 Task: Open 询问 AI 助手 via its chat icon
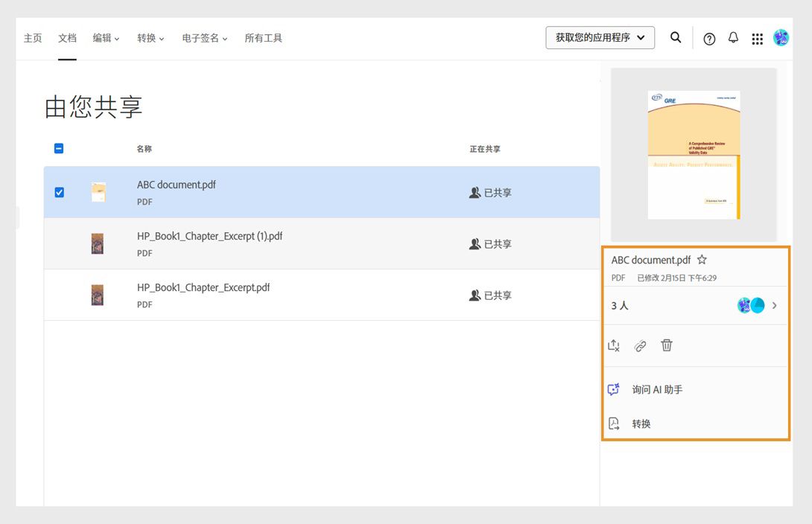click(x=612, y=389)
